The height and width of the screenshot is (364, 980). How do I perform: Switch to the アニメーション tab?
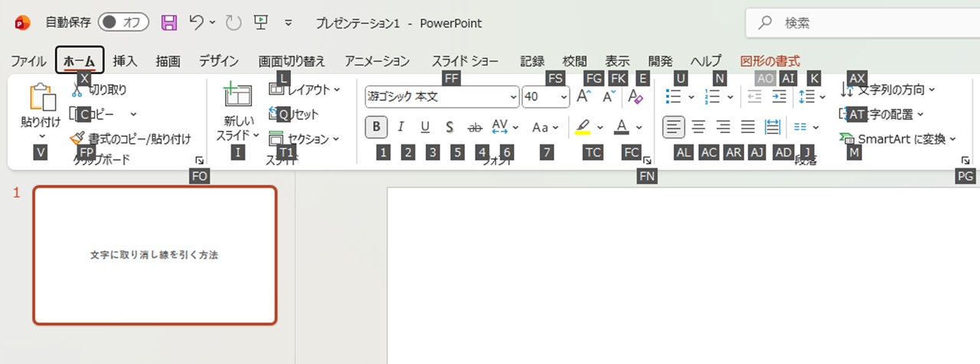pos(377,61)
